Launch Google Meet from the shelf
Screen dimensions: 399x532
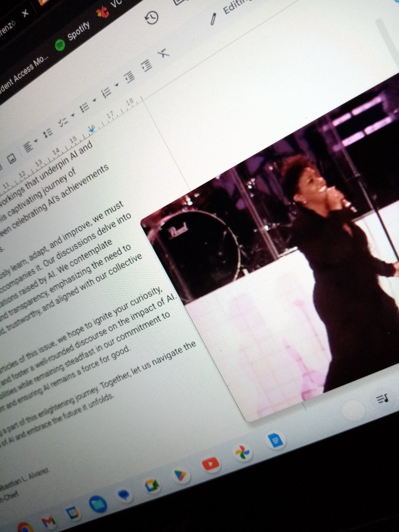coord(152,486)
